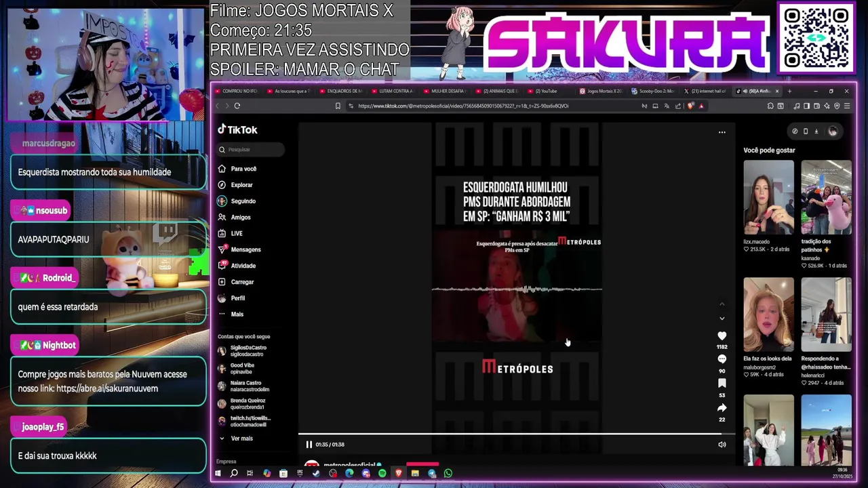Open twitch.tv/tiowills account
868x488 pixels.
click(244, 422)
